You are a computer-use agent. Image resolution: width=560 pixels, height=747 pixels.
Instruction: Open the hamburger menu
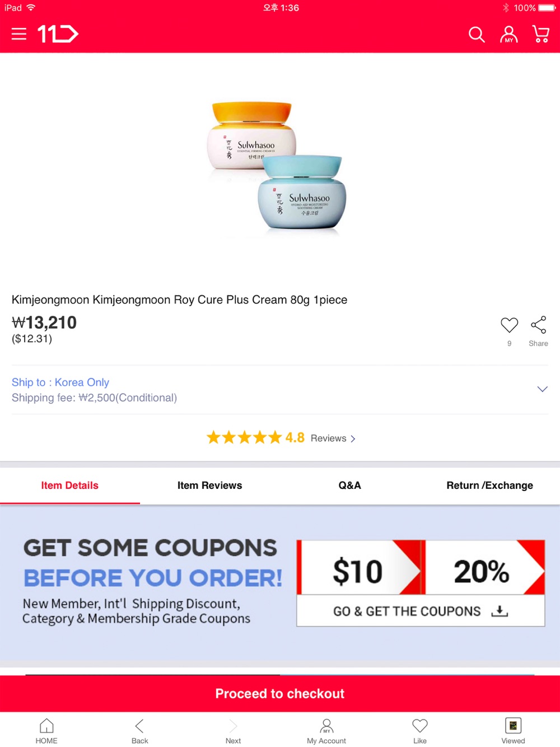[x=19, y=34]
